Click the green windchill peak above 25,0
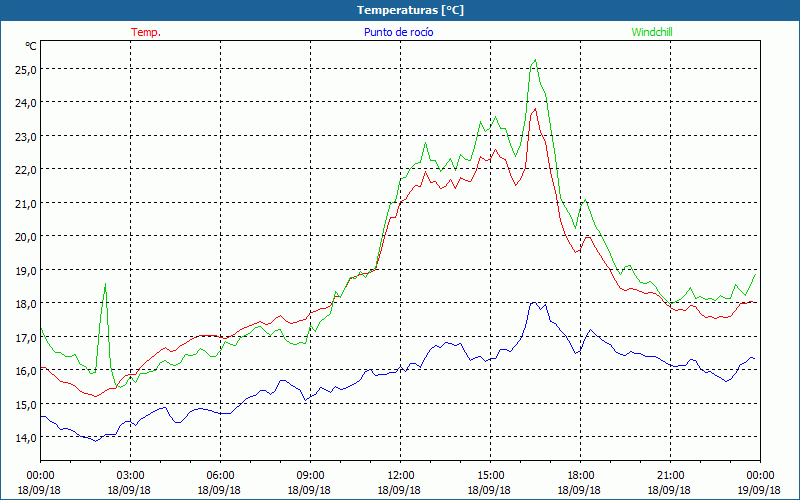 click(x=535, y=60)
